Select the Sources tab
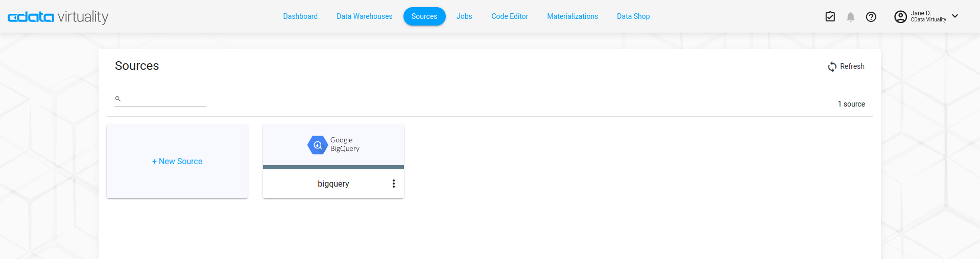 [x=424, y=16]
